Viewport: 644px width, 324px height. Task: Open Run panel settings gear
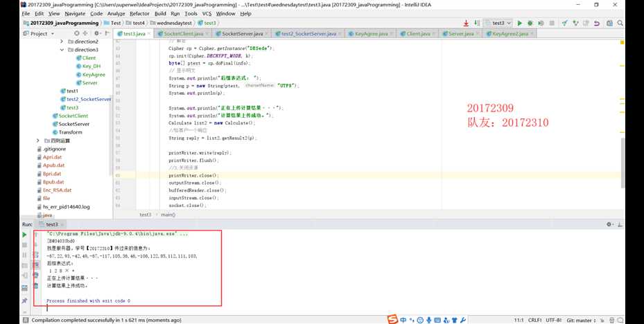[x=609, y=224]
